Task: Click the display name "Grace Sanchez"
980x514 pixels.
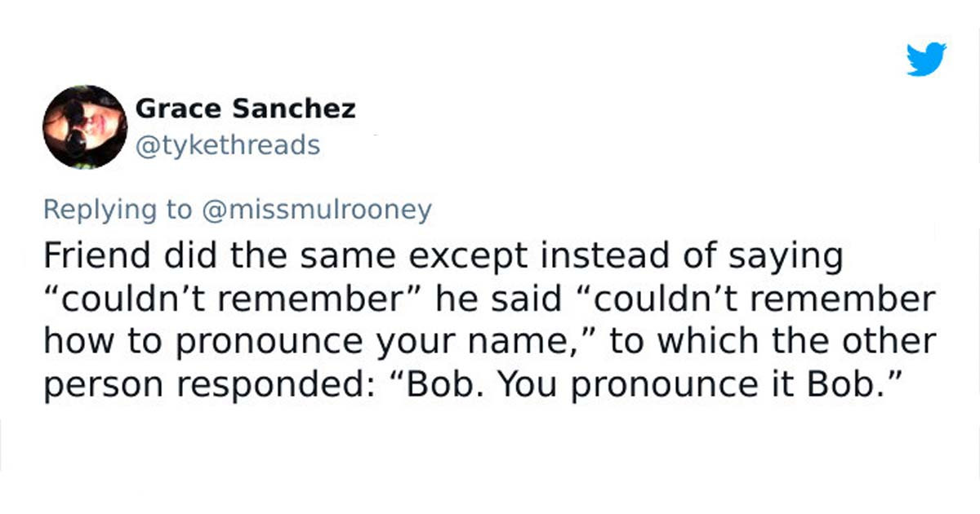Action: pos(245,108)
